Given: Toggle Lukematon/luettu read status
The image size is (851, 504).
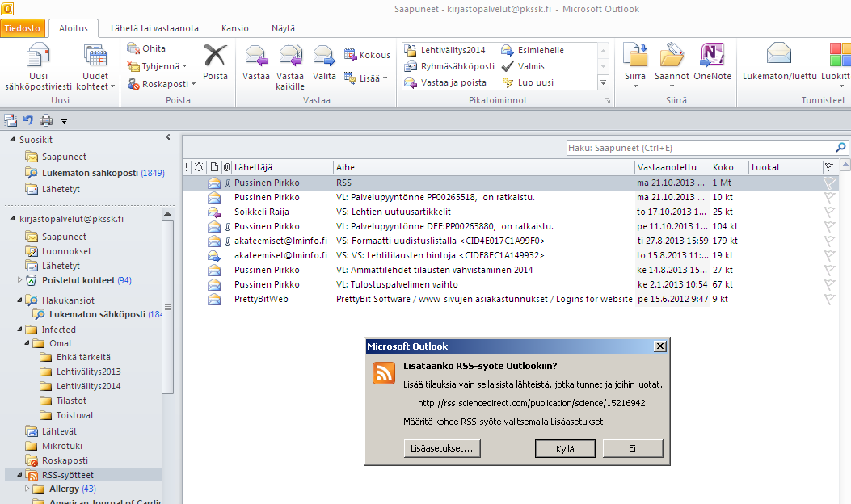Looking at the screenshot, I should coord(779,62).
